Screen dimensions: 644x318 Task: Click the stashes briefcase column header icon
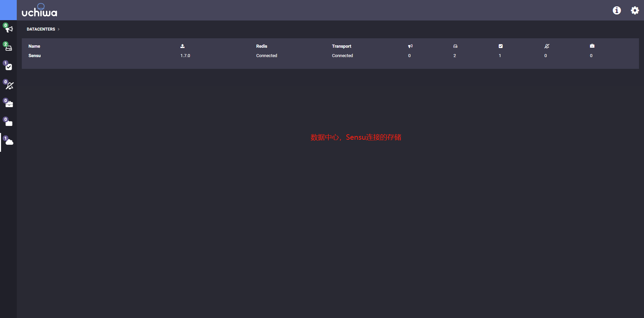592,46
